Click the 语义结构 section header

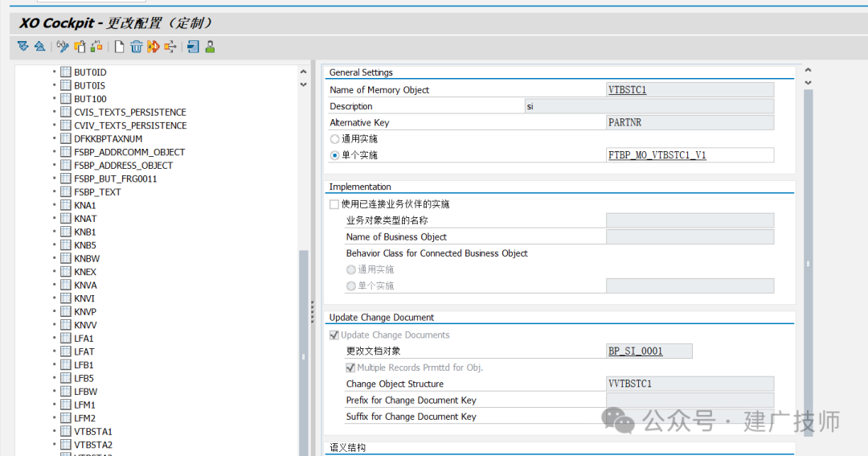coord(347,448)
